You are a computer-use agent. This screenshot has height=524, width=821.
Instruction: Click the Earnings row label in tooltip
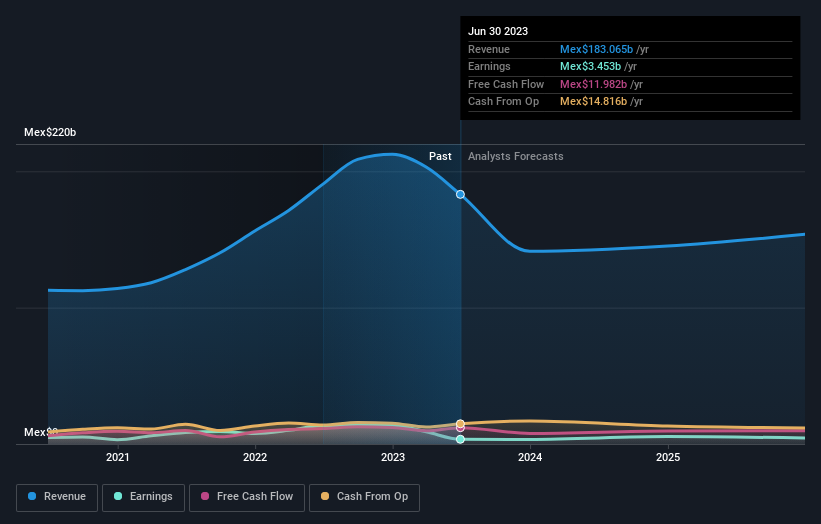(x=489, y=66)
